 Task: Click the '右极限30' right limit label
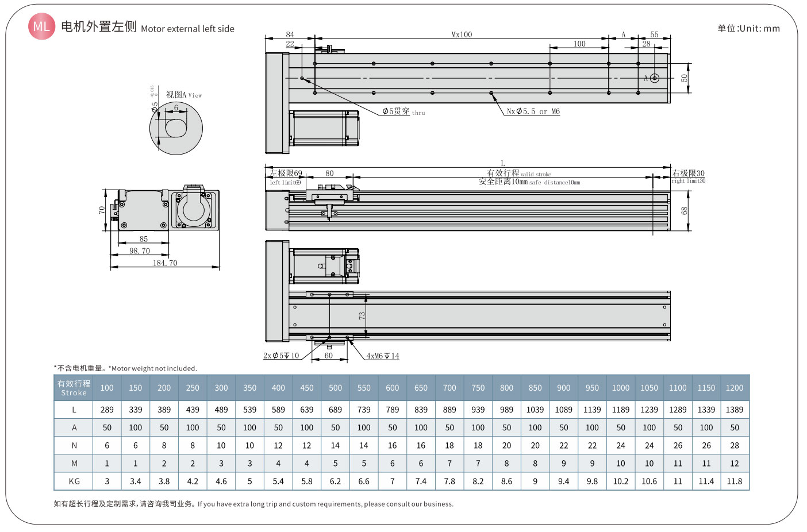[688, 173]
